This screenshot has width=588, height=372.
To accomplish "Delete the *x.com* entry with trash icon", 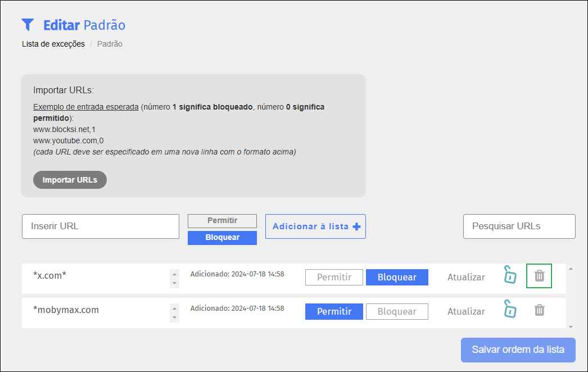I will (x=539, y=275).
